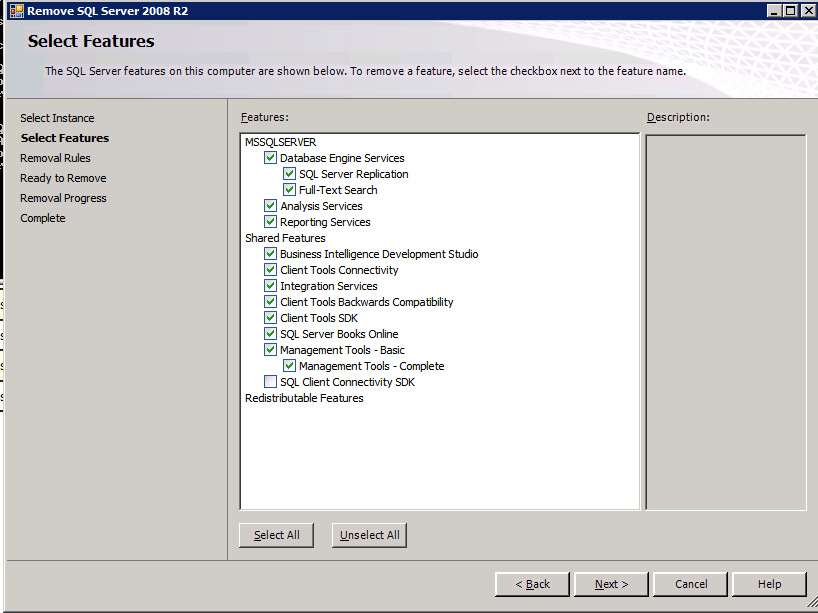
Task: Click the Select Instance step
Action: (x=57, y=118)
